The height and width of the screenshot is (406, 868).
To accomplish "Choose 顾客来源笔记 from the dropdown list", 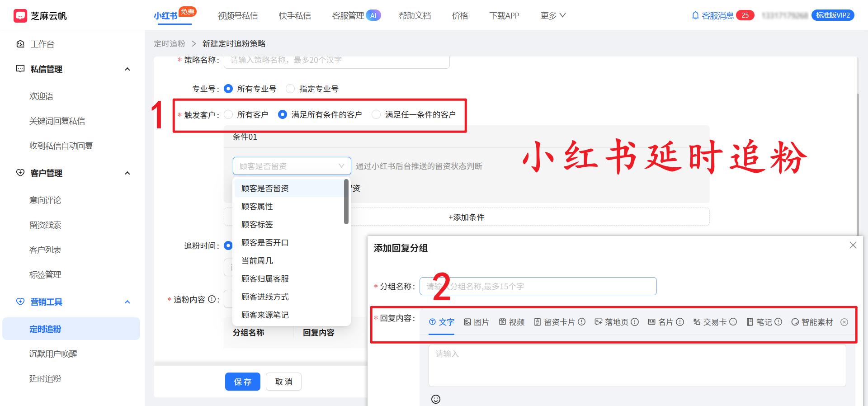I will [289, 315].
